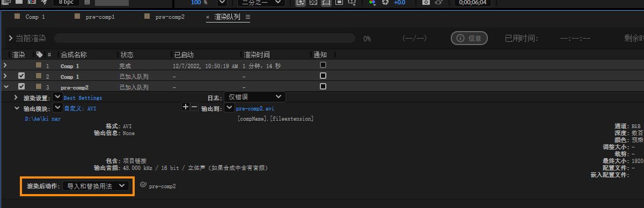This screenshot has width=644, height=208.
Task: Open the 二分之一 resolution dropdown
Action: [x=261, y=3]
